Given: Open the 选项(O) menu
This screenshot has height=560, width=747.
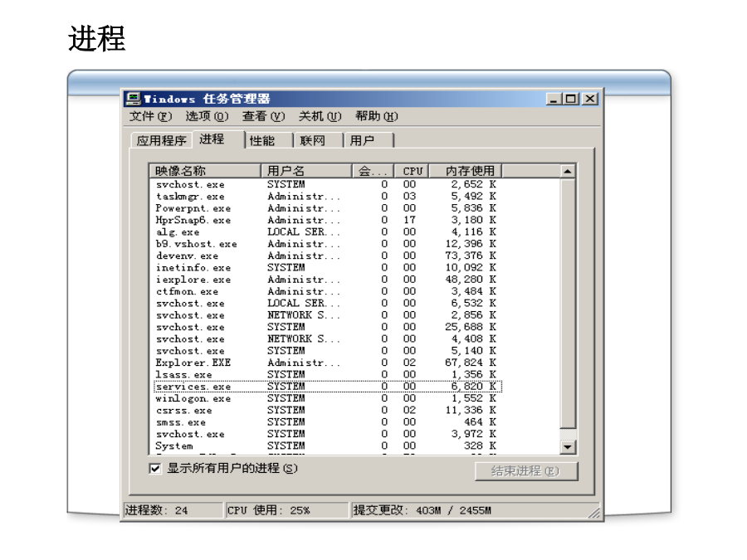Looking at the screenshot, I should (207, 116).
